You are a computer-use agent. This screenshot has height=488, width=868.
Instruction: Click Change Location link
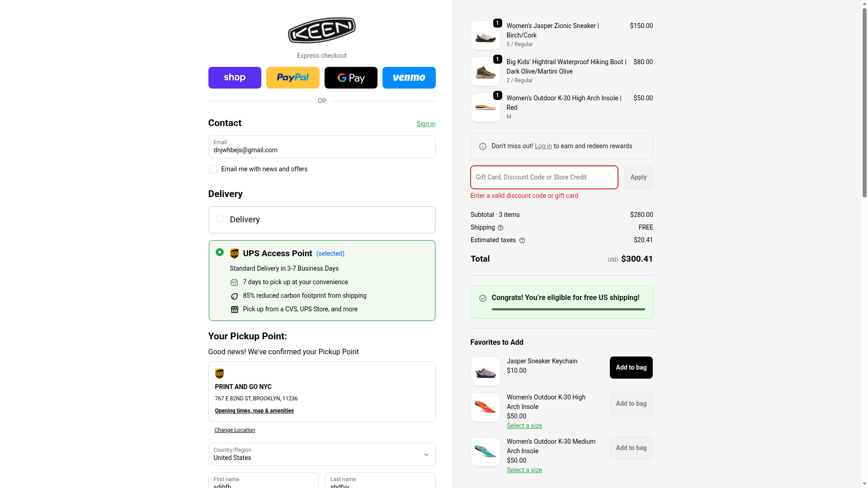coord(235,430)
